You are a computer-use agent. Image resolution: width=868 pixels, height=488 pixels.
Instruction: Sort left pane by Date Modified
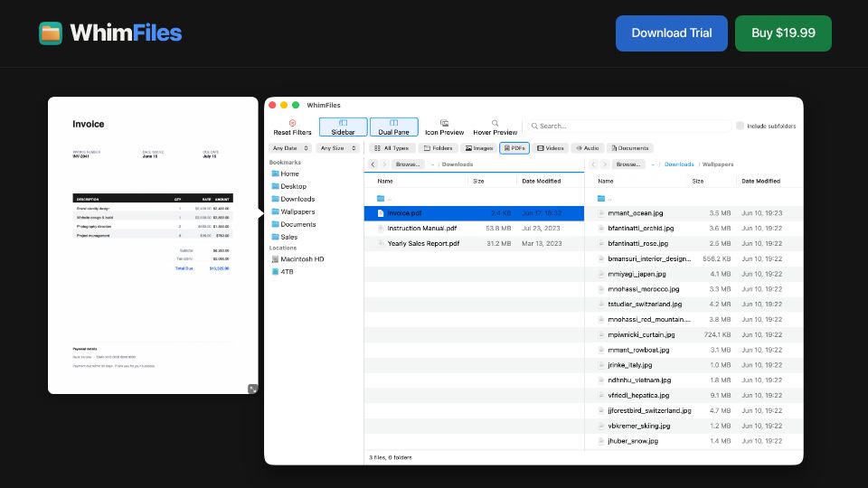point(542,181)
